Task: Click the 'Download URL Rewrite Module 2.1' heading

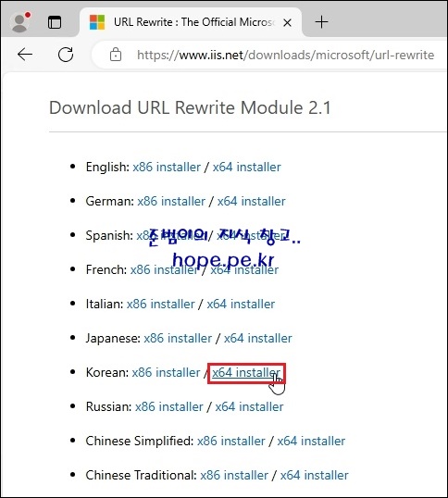Action: pyautogui.click(x=190, y=107)
